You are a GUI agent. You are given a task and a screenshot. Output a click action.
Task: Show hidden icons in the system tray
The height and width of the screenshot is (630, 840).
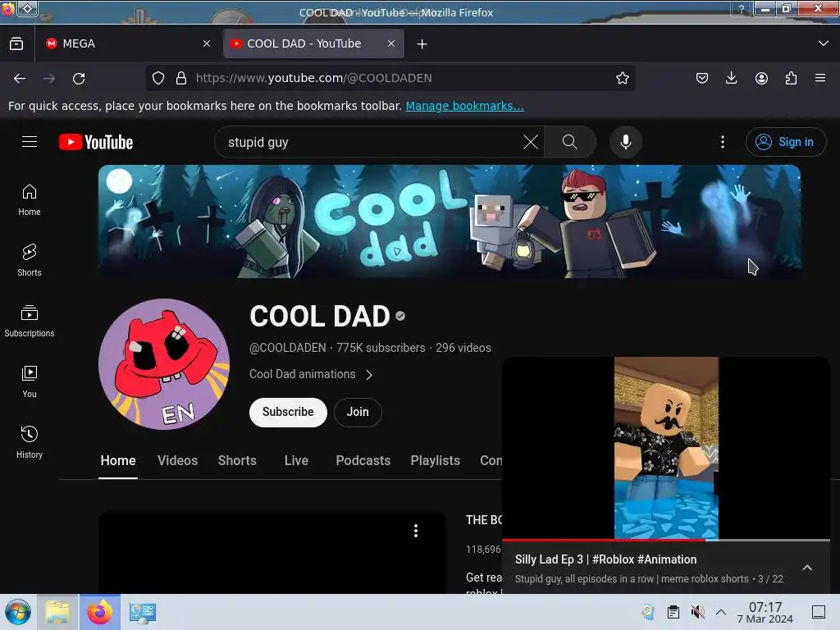[x=721, y=612]
